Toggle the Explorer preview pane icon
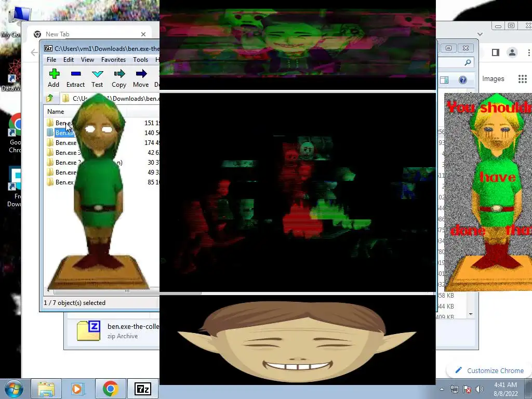Image resolution: width=532 pixels, height=399 pixels. click(444, 79)
